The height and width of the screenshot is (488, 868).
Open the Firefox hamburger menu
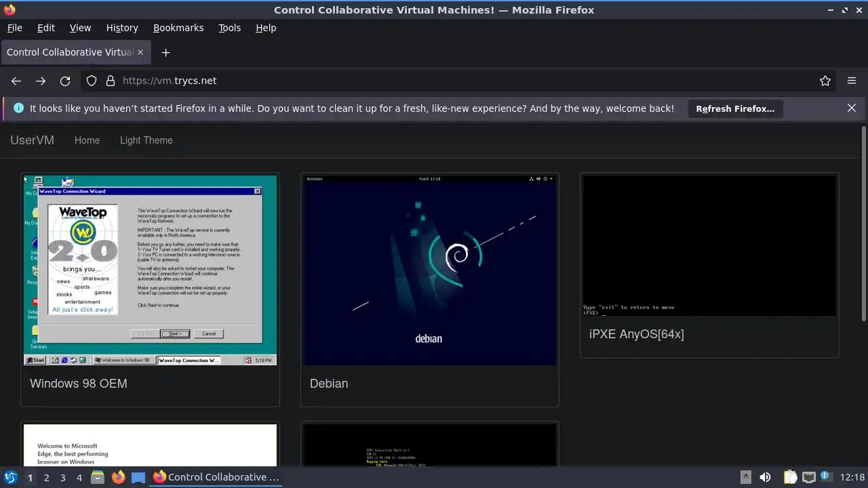click(x=852, y=81)
